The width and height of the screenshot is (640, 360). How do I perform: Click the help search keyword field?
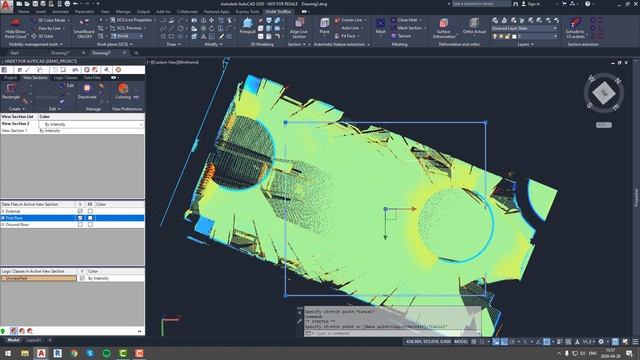(x=482, y=4)
